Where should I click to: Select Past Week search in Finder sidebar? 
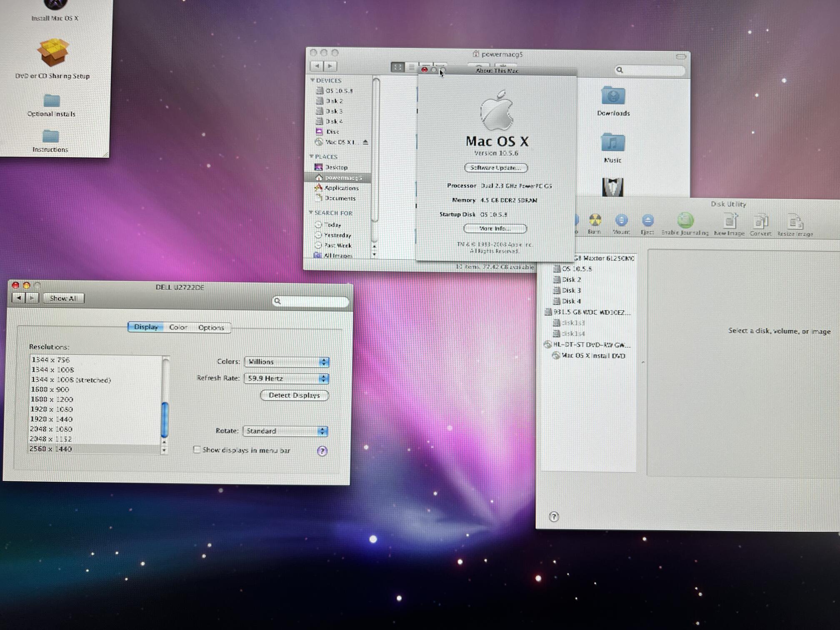pyautogui.click(x=338, y=245)
